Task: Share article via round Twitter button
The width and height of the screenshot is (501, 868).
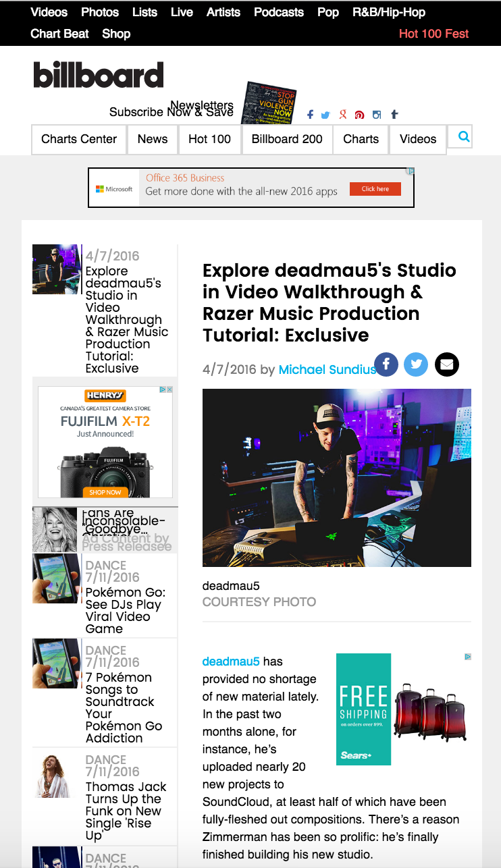Action: coord(416,364)
